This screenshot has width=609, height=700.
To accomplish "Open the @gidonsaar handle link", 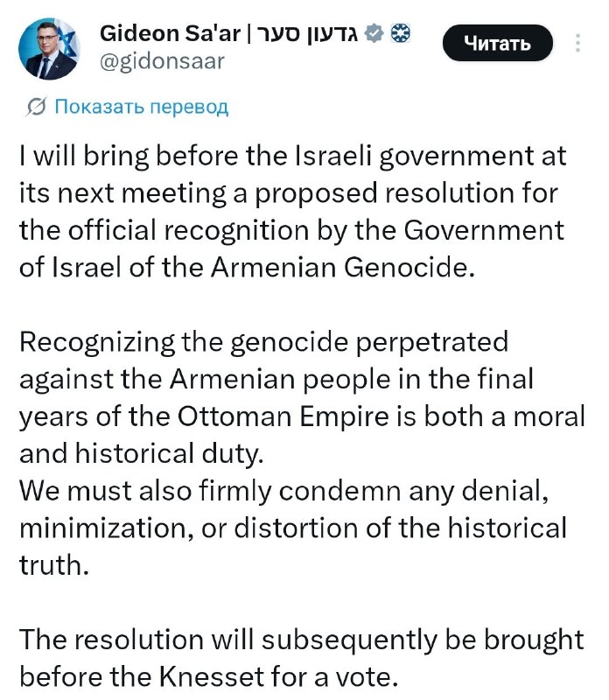I will 162,61.
